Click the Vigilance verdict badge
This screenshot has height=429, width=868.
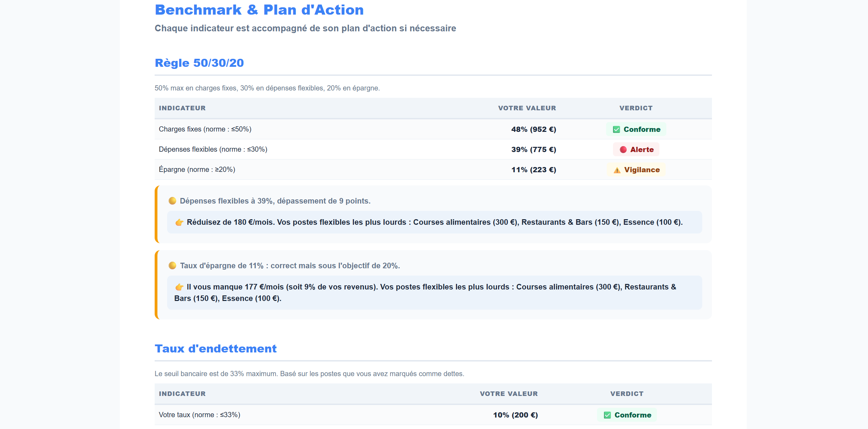point(636,170)
